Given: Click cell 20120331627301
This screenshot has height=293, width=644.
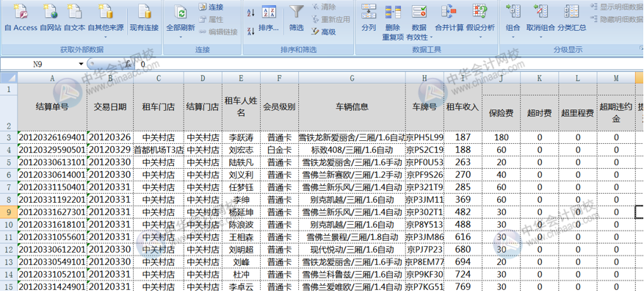Looking at the screenshot, I should 52,212.
